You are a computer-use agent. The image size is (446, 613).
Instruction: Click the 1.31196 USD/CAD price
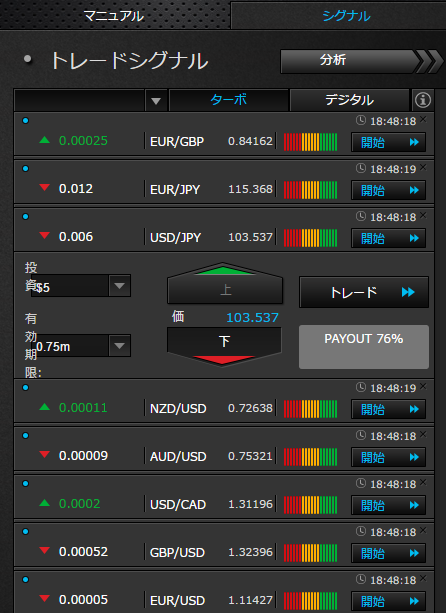click(x=250, y=504)
